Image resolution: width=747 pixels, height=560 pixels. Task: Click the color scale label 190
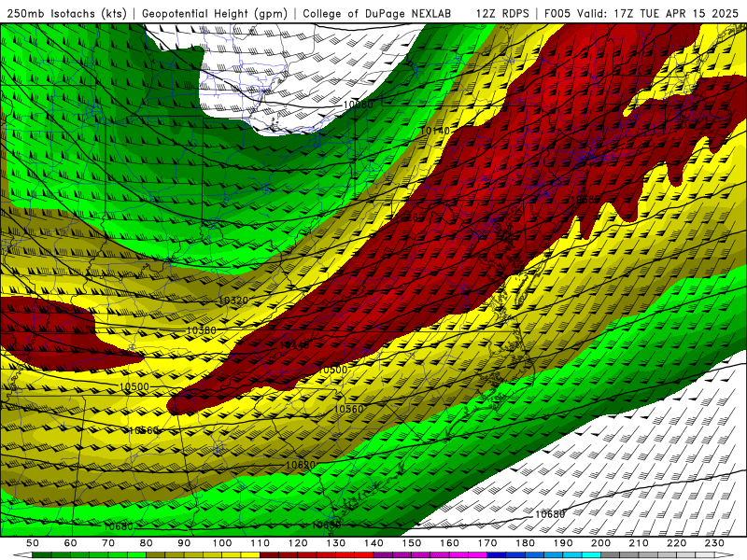pos(563,543)
